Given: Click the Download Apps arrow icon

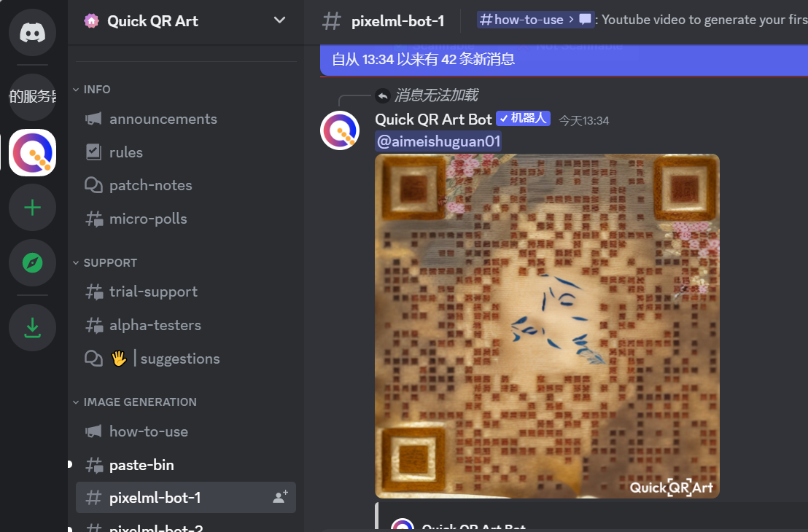Looking at the screenshot, I should (x=33, y=327).
